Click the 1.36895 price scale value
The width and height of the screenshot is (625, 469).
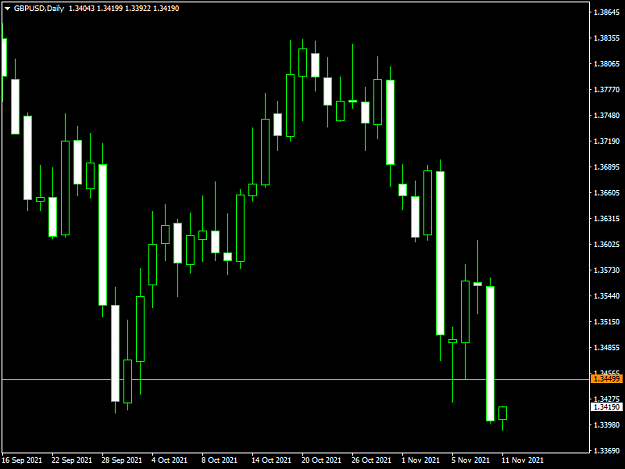607,167
